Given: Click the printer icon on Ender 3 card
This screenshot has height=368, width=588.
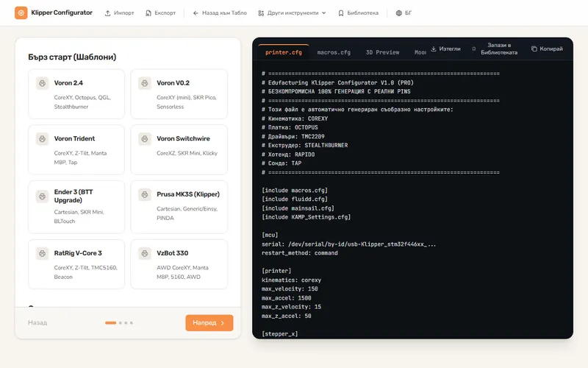Looking at the screenshot, I should coord(43,196).
